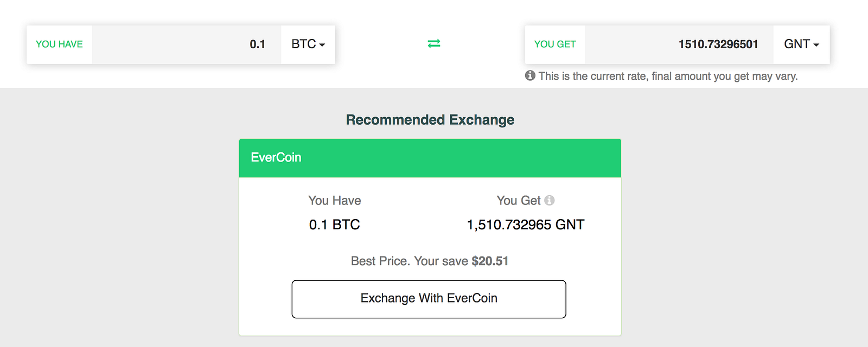The height and width of the screenshot is (347, 868).
Task: Focus the YOU GET amount field
Action: [x=679, y=44]
